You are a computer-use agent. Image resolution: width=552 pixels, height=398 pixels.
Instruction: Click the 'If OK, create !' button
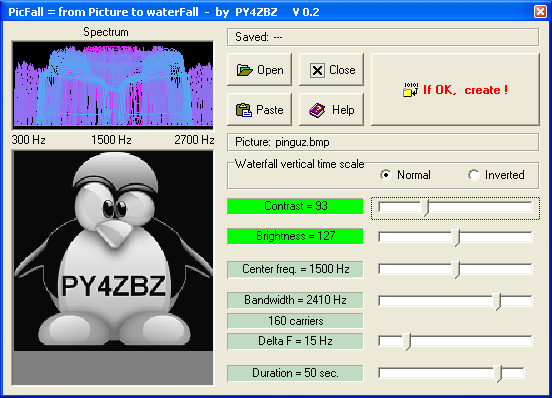tap(455, 89)
